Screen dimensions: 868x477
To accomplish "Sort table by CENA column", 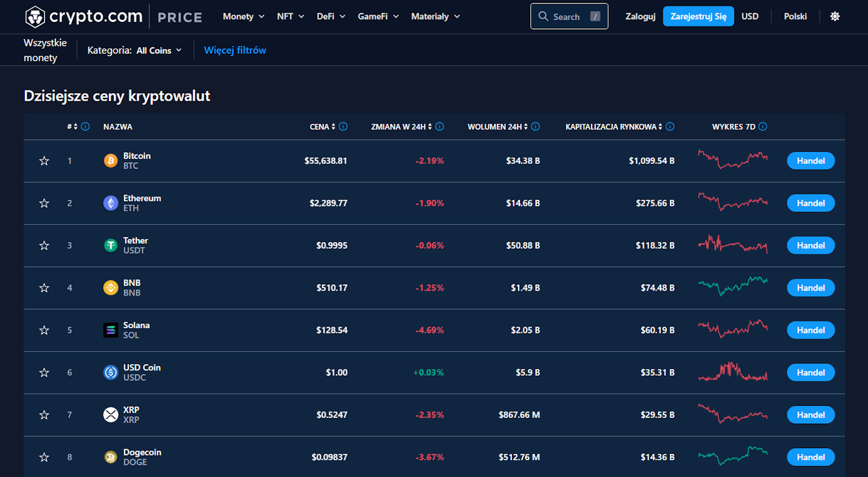I will 322,126.
